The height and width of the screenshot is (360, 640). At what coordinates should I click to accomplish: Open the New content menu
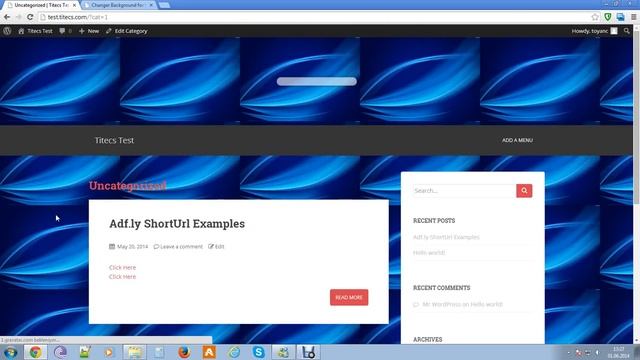pyautogui.click(x=89, y=31)
